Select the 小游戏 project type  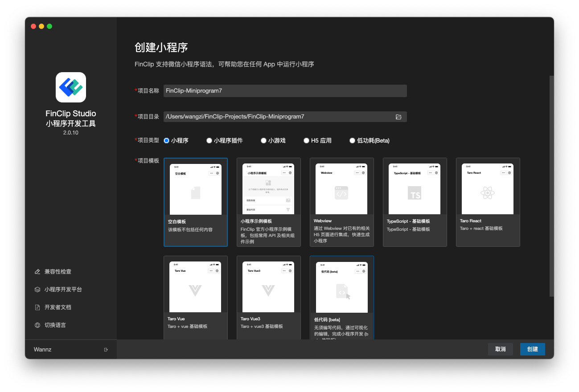pyautogui.click(x=263, y=140)
